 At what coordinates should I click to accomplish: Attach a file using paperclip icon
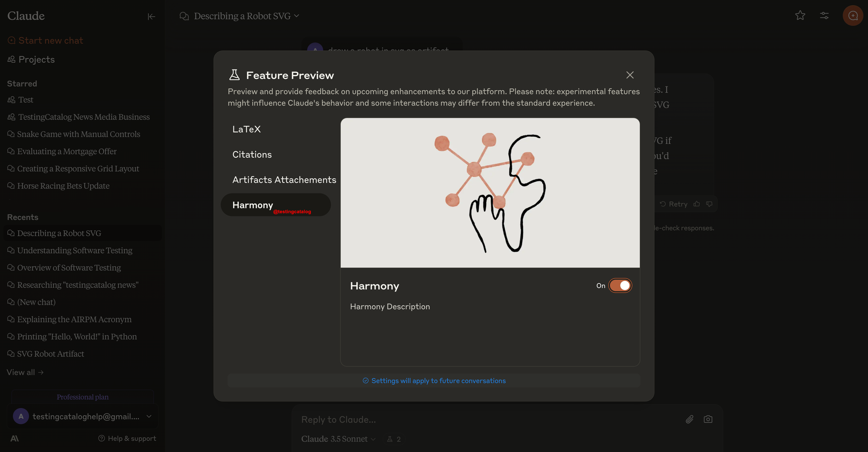pyautogui.click(x=690, y=419)
